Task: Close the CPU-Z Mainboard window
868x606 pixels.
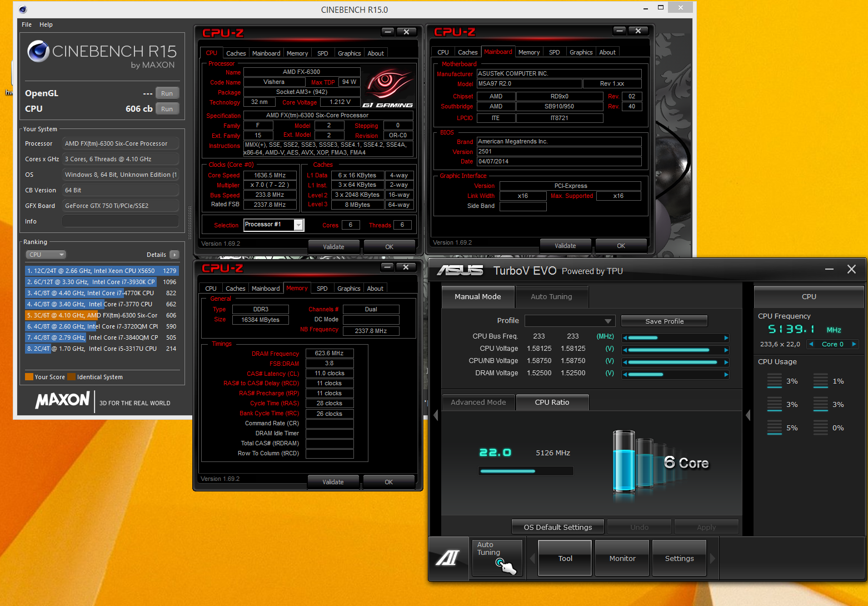Action: (638, 31)
